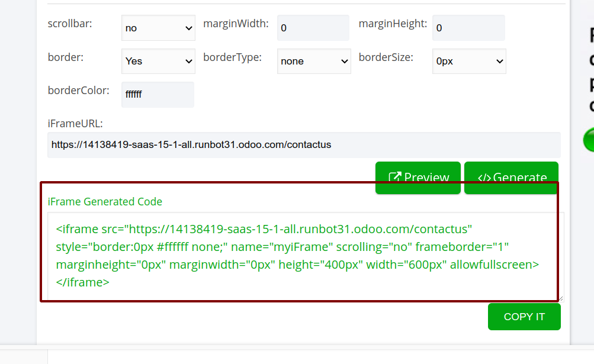This screenshot has width=594, height=364.
Task: Expand the border dropdown showing Yes
Action: coord(158,61)
